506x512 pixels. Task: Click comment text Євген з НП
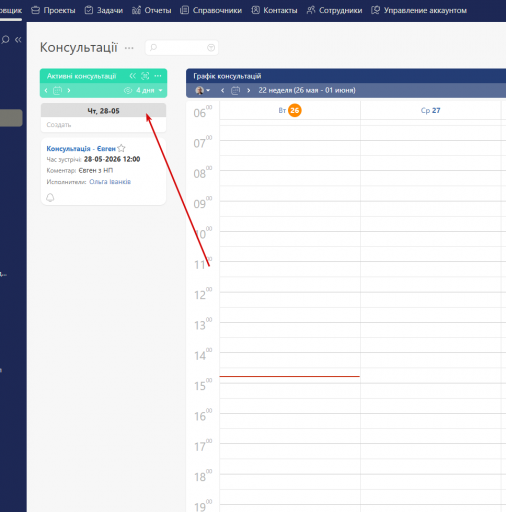pos(96,170)
